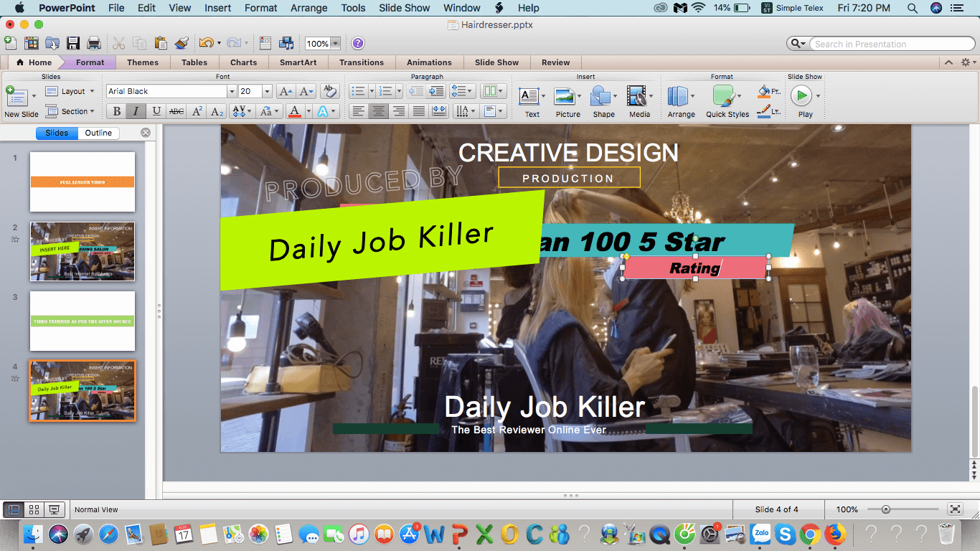Save the presentation with floppy icon

tap(72, 43)
